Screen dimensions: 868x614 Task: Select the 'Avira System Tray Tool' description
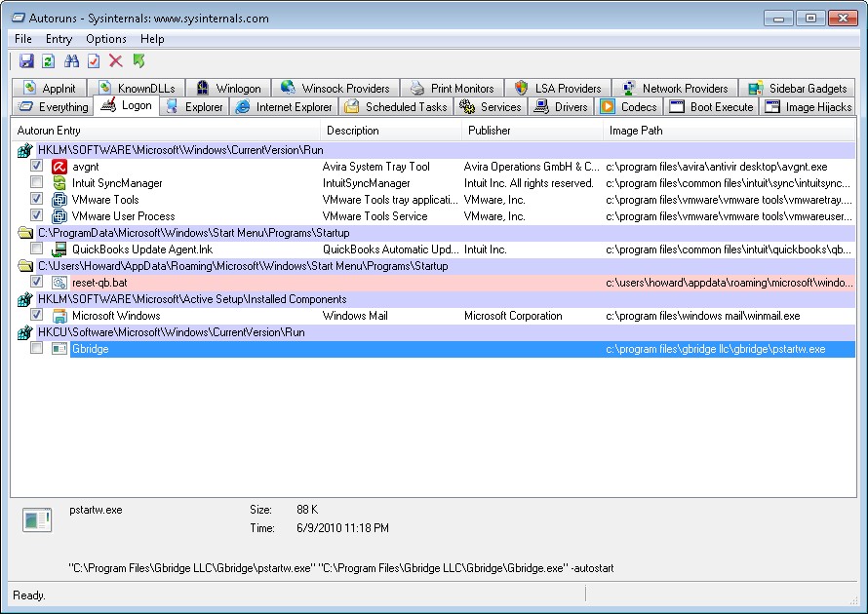tap(375, 167)
